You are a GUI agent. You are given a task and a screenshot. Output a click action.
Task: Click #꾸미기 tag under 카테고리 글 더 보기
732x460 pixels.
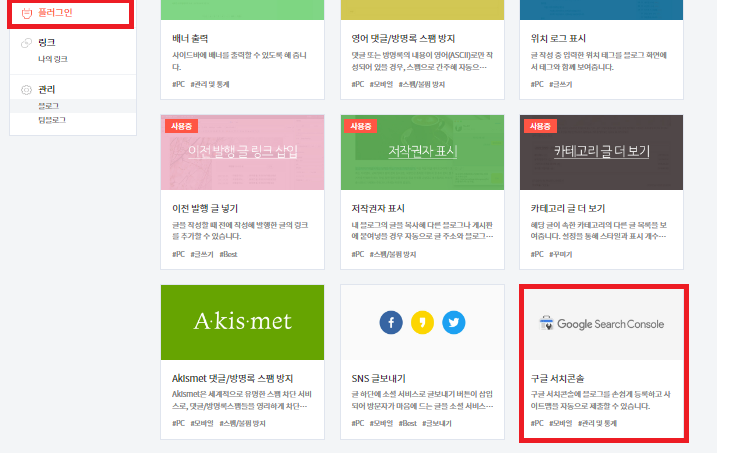click(560, 255)
